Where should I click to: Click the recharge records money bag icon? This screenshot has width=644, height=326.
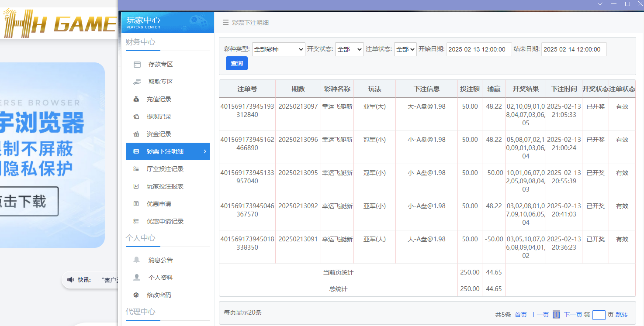click(137, 99)
